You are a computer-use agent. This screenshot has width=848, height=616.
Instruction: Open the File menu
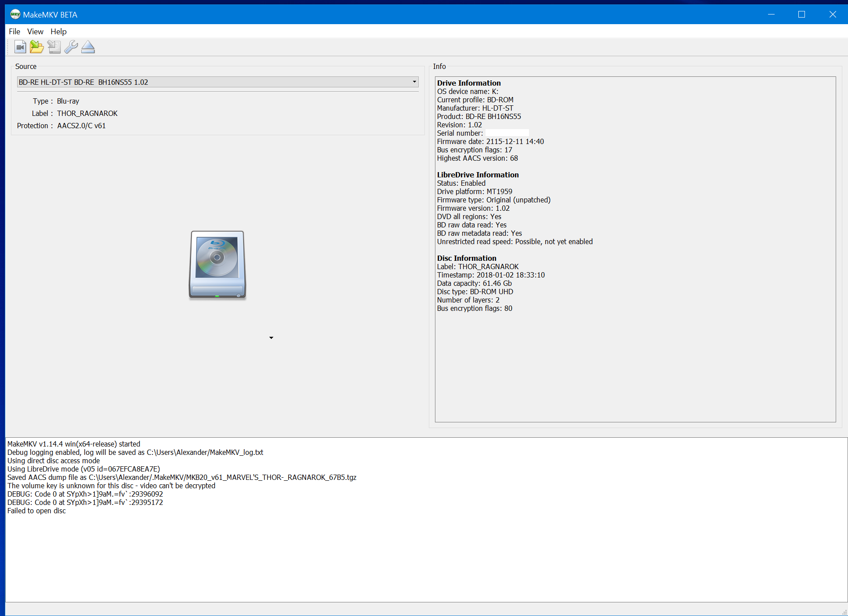(14, 32)
